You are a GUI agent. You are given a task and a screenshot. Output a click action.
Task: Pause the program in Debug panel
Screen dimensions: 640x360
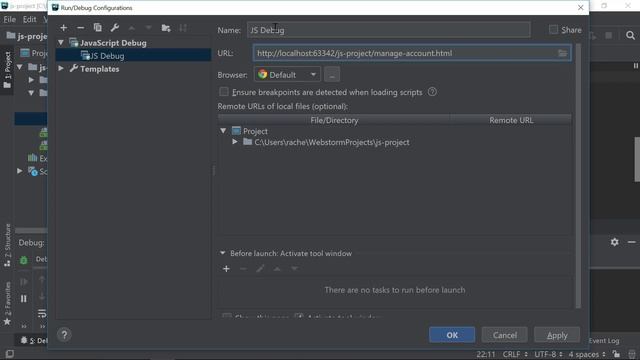pos(24,299)
